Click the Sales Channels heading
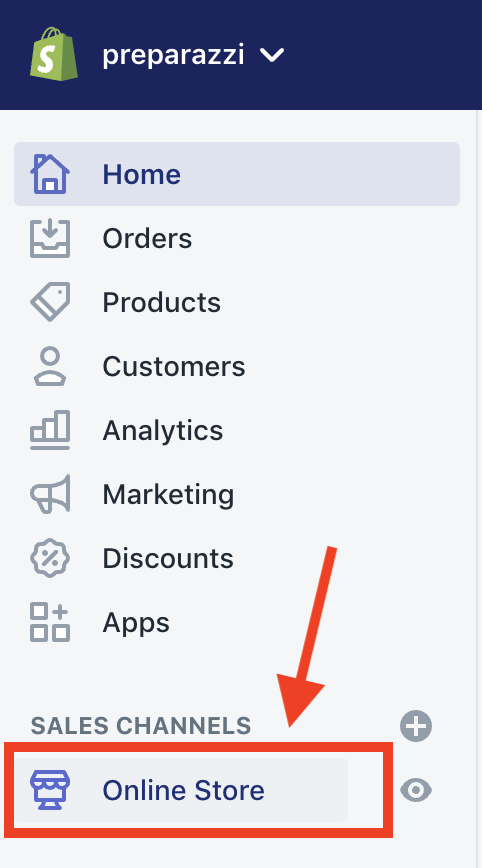This screenshot has width=482, height=868. pyautogui.click(x=141, y=726)
